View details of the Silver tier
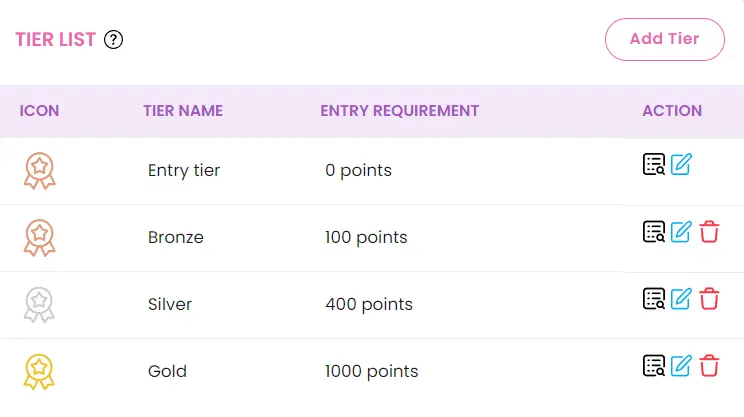744x417 pixels. pyautogui.click(x=654, y=298)
